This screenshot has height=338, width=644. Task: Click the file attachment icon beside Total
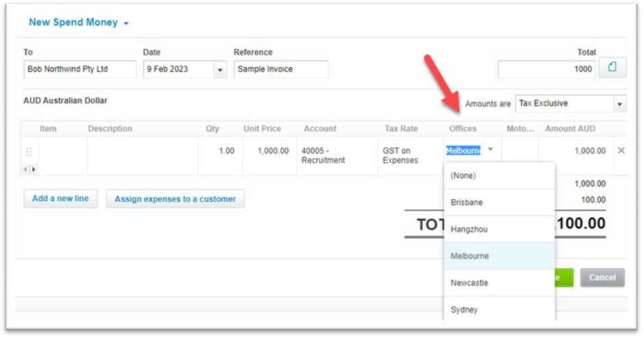point(612,68)
